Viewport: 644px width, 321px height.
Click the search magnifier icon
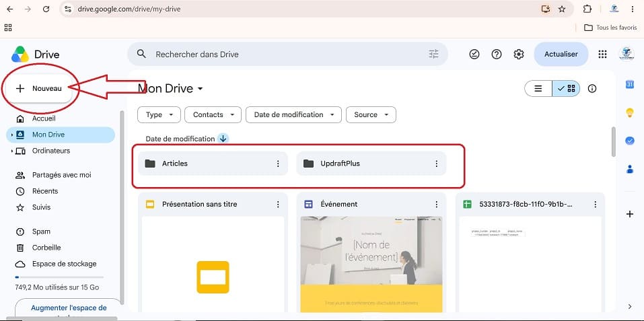(x=141, y=54)
